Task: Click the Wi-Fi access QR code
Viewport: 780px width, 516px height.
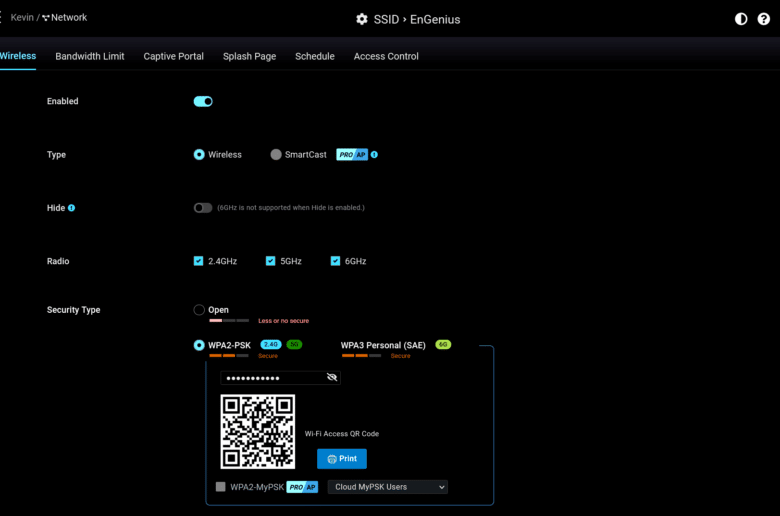Action: click(x=258, y=431)
